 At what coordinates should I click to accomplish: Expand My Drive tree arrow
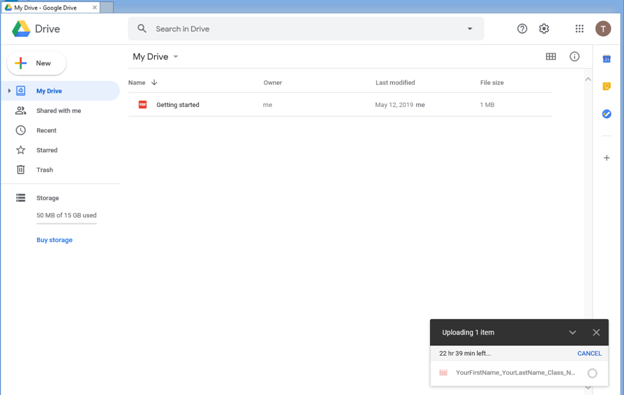pyautogui.click(x=9, y=91)
